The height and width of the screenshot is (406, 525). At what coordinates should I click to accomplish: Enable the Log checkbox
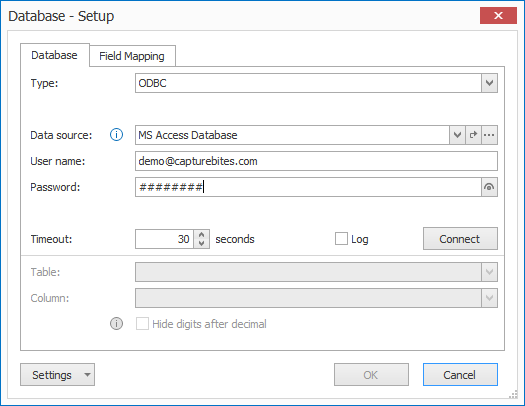[341, 239]
